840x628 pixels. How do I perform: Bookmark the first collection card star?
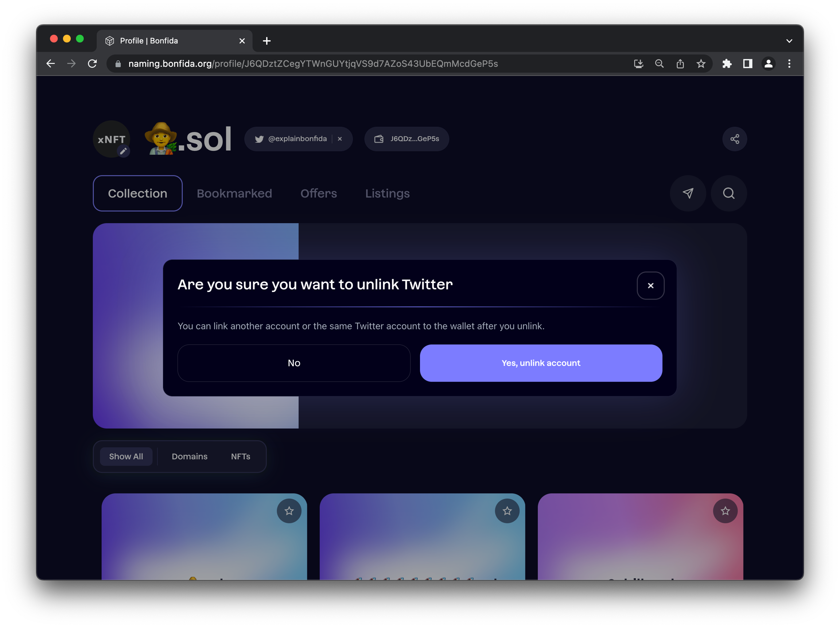pyautogui.click(x=289, y=511)
